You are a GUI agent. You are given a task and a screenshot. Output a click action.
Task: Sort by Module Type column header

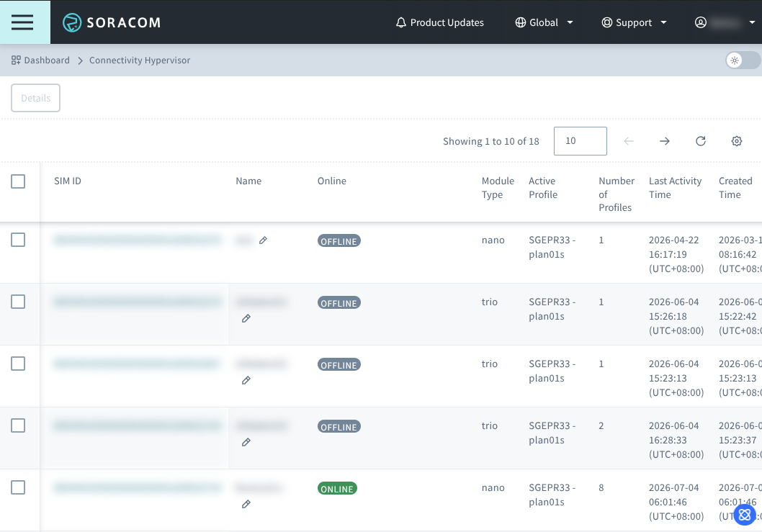point(498,188)
